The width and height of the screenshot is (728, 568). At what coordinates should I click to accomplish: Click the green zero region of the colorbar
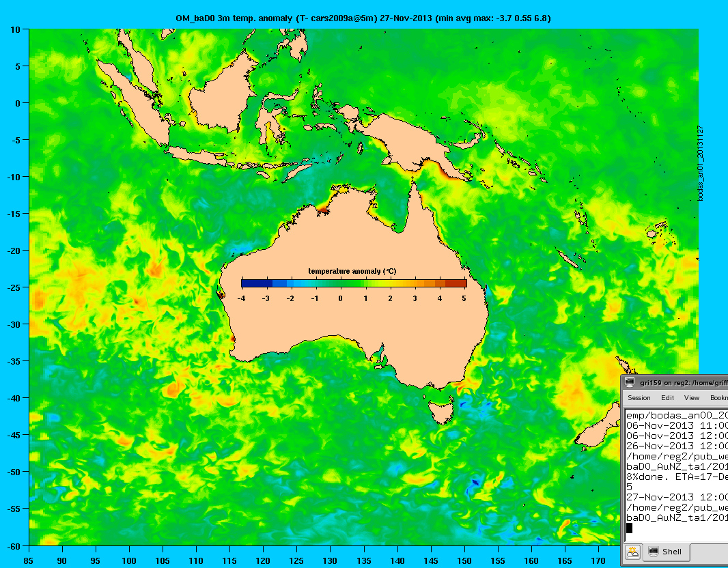pos(341,283)
